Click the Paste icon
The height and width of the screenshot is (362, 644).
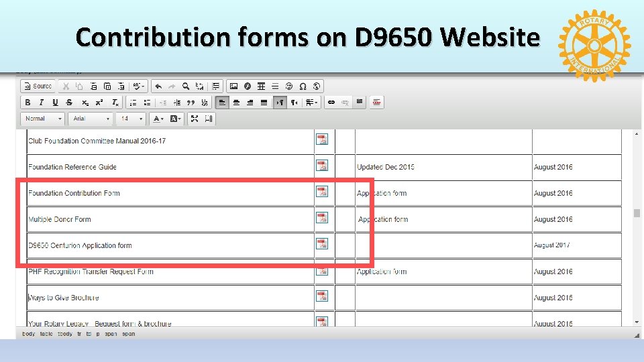click(93, 86)
